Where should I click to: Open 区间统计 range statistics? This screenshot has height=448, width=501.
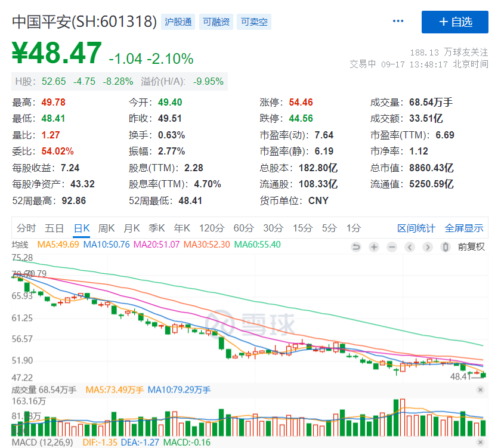tap(416, 228)
